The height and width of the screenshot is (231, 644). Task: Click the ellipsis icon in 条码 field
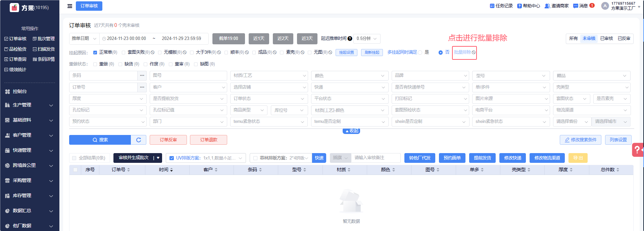142,76
